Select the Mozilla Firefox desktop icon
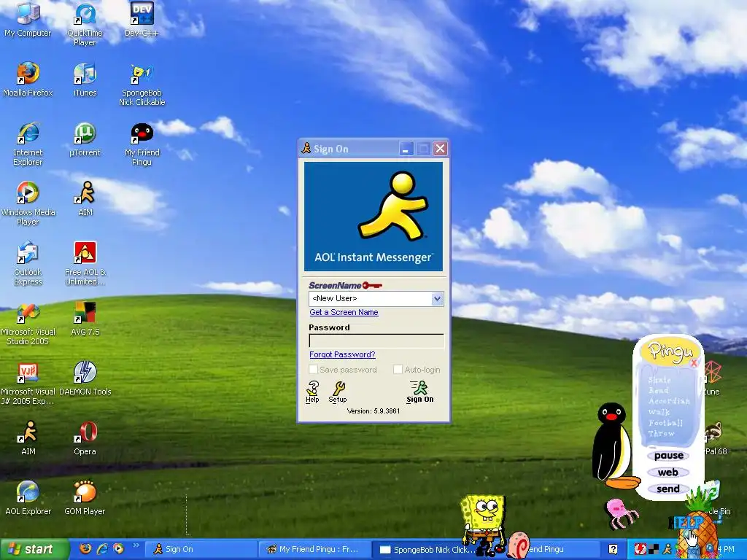This screenshot has width=747, height=560. pyautogui.click(x=28, y=79)
